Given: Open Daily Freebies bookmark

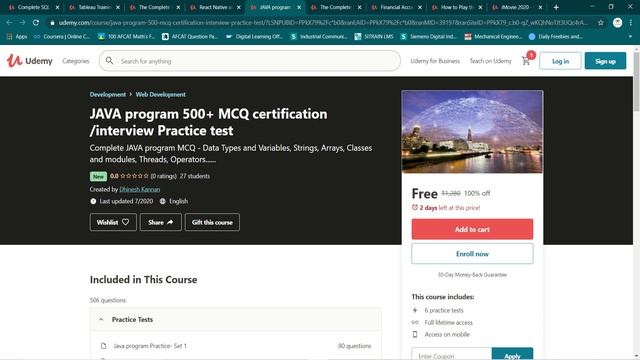Looking at the screenshot, I should point(555,37).
